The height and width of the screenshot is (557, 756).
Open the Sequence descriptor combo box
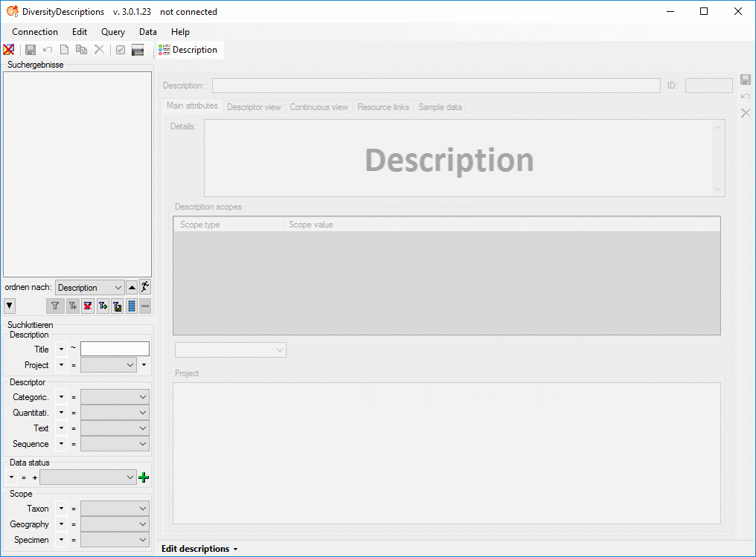click(x=115, y=444)
